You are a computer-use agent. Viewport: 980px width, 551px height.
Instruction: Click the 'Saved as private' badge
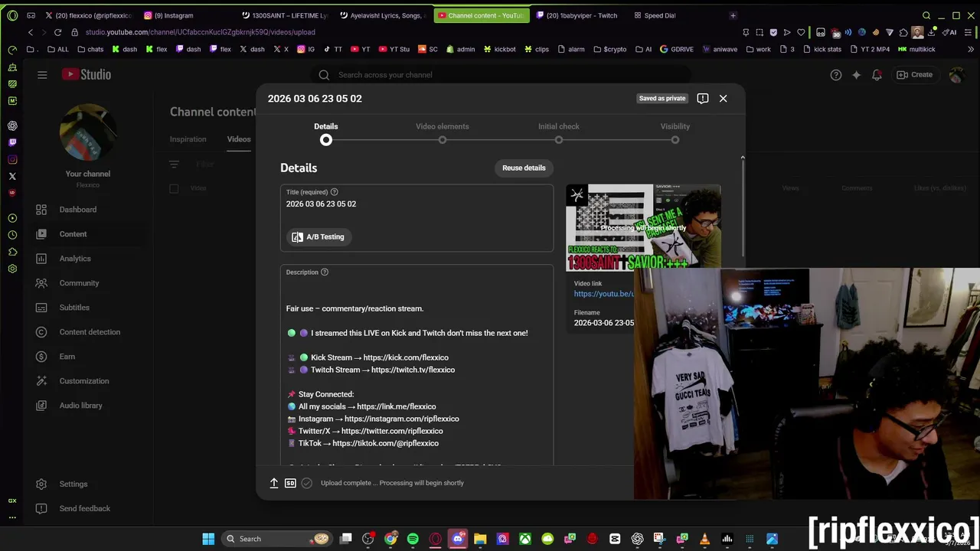(x=662, y=98)
